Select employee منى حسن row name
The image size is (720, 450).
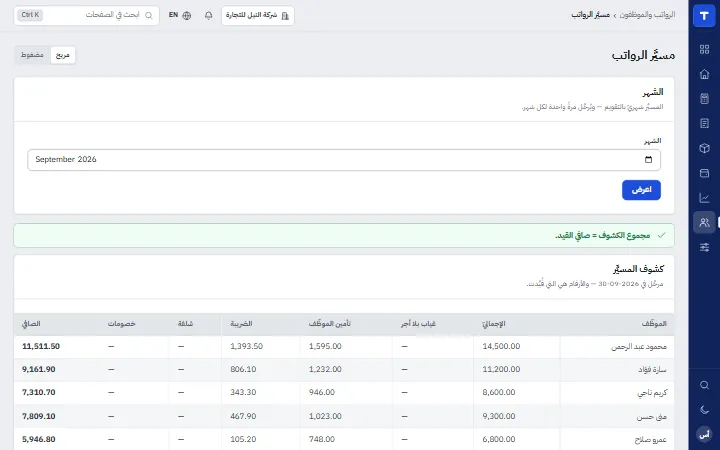[652, 416]
